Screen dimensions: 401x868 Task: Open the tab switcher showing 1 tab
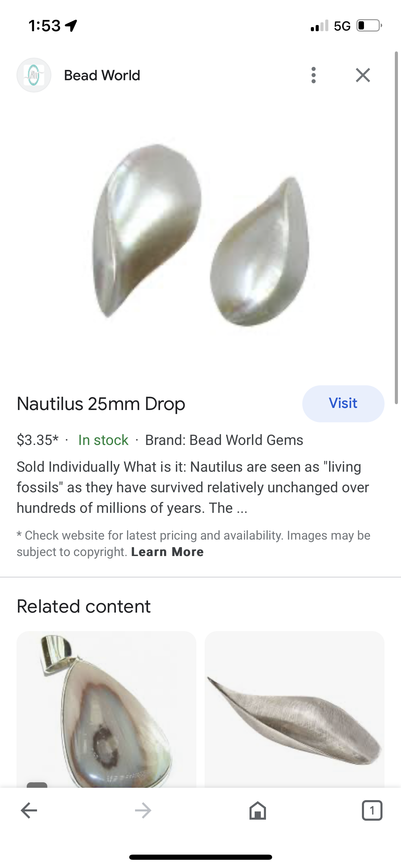click(x=372, y=810)
